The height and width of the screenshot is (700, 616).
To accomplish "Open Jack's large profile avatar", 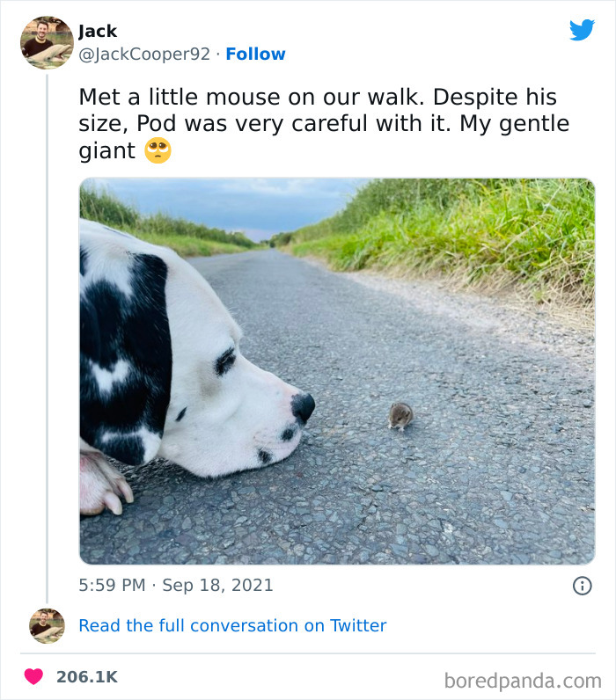I will click(47, 42).
